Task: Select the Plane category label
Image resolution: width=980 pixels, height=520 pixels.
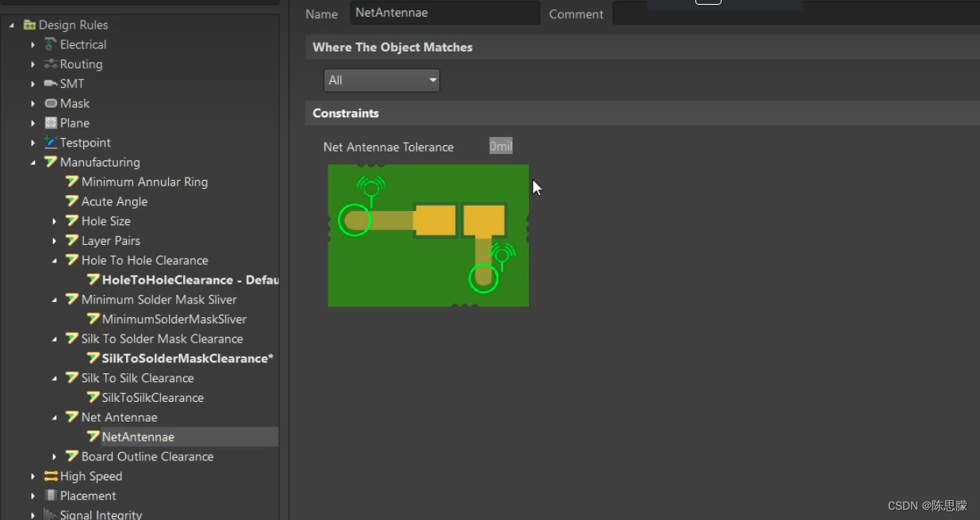Action: [x=75, y=123]
